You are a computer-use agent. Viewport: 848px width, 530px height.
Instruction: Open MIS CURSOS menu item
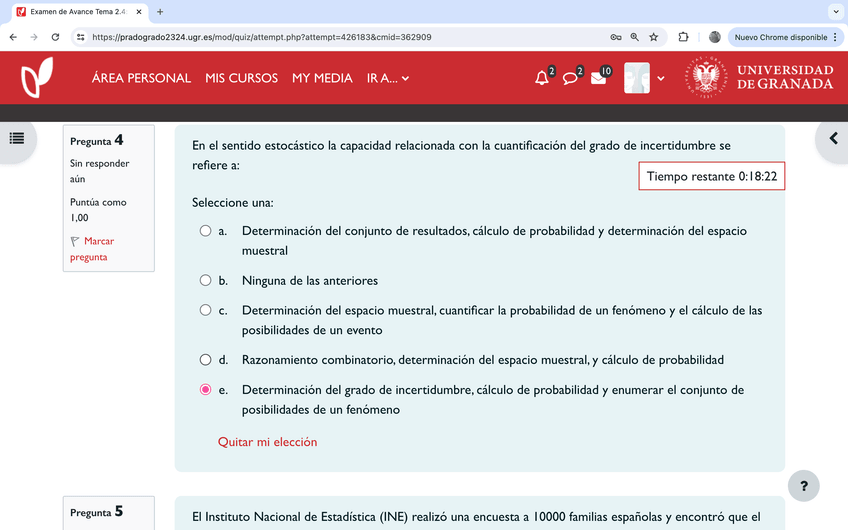coord(241,78)
